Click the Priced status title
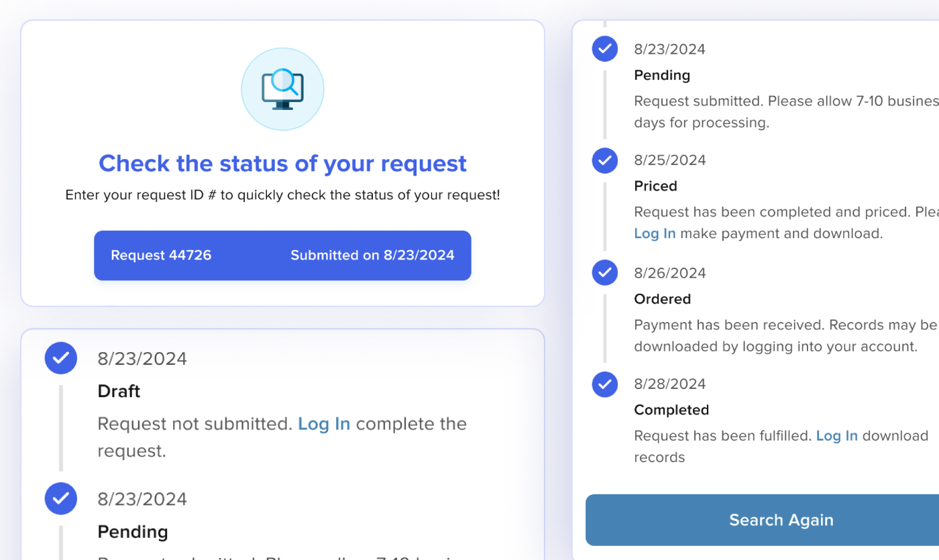This screenshot has width=939, height=560. [x=655, y=186]
